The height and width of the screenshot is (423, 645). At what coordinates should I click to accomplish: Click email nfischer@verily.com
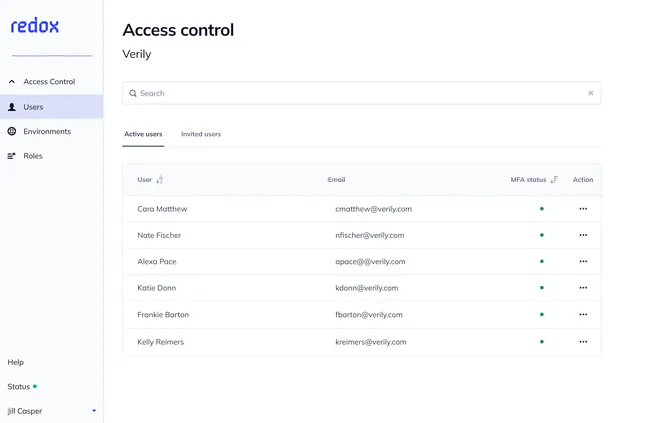370,235
